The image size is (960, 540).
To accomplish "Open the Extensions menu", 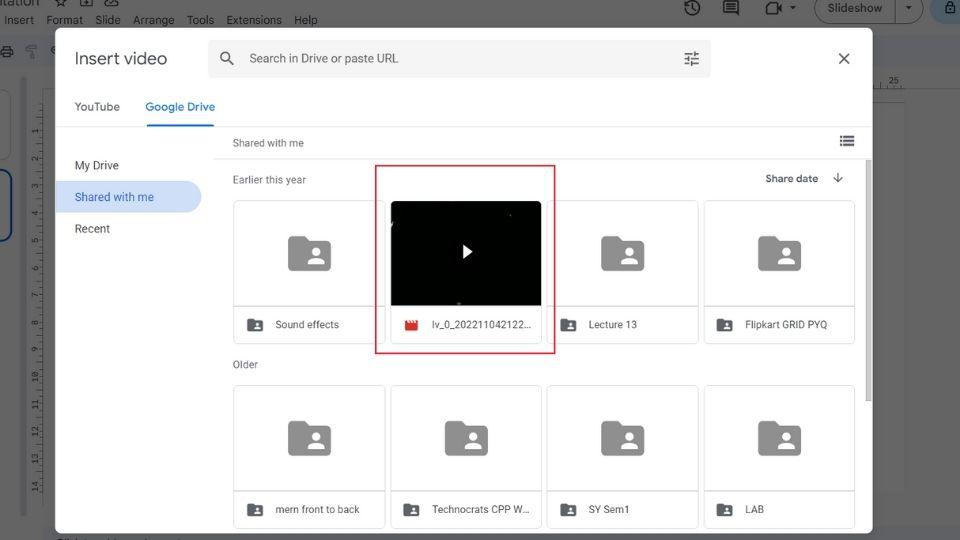I will 254,20.
